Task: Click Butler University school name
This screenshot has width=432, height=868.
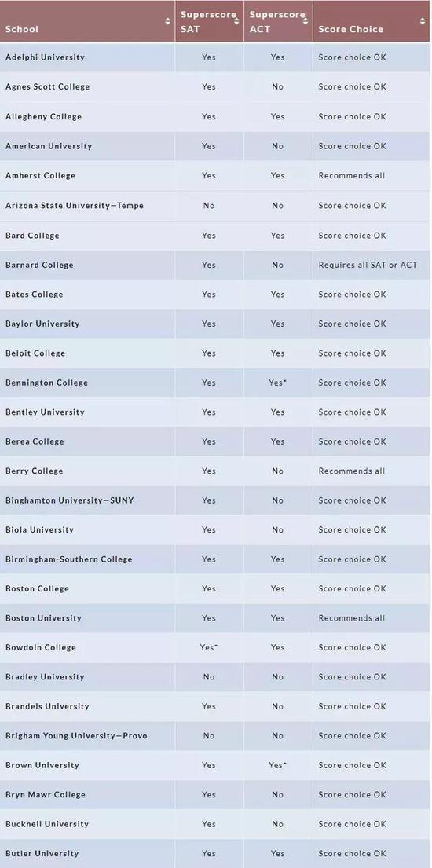Action: coord(42,853)
